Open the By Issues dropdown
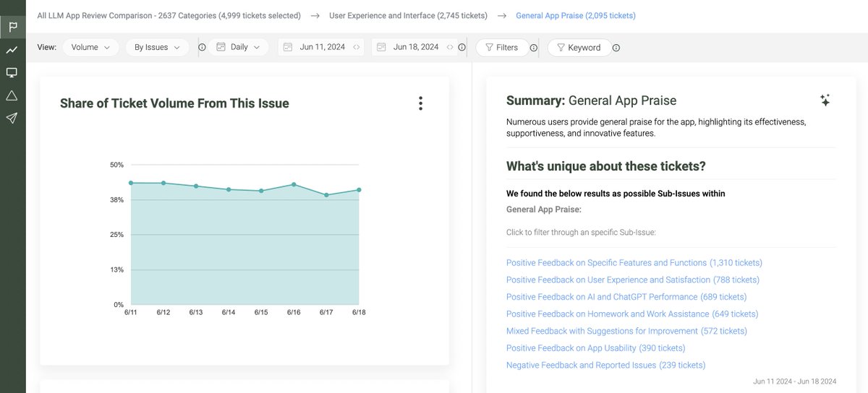The width and height of the screenshot is (868, 393). pos(157,47)
